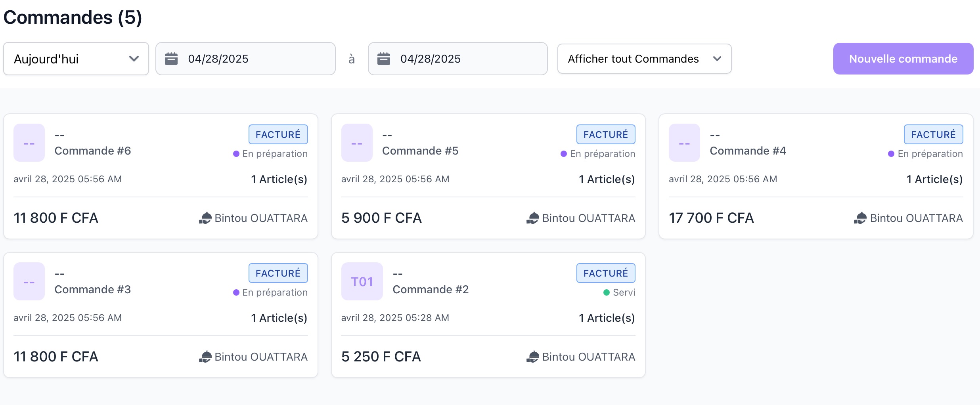Click the table placeholder badge on Commande #3
This screenshot has height=405, width=980.
click(x=29, y=281)
